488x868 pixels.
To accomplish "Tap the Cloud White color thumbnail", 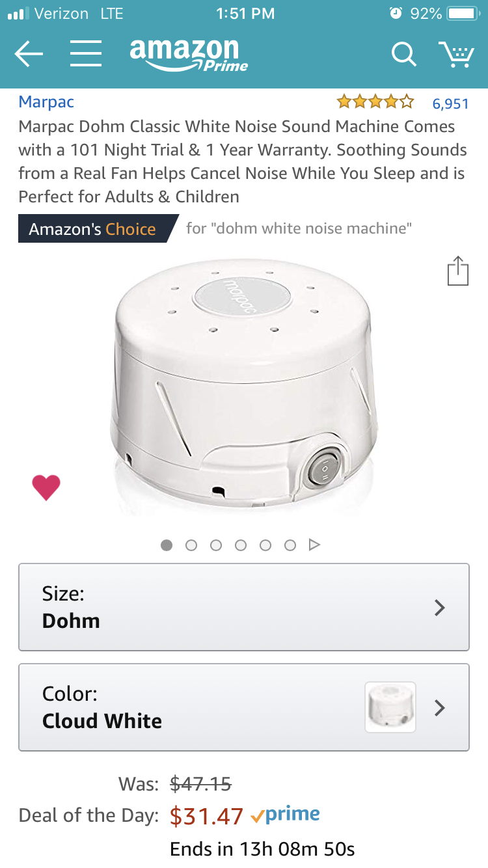I will (x=390, y=707).
